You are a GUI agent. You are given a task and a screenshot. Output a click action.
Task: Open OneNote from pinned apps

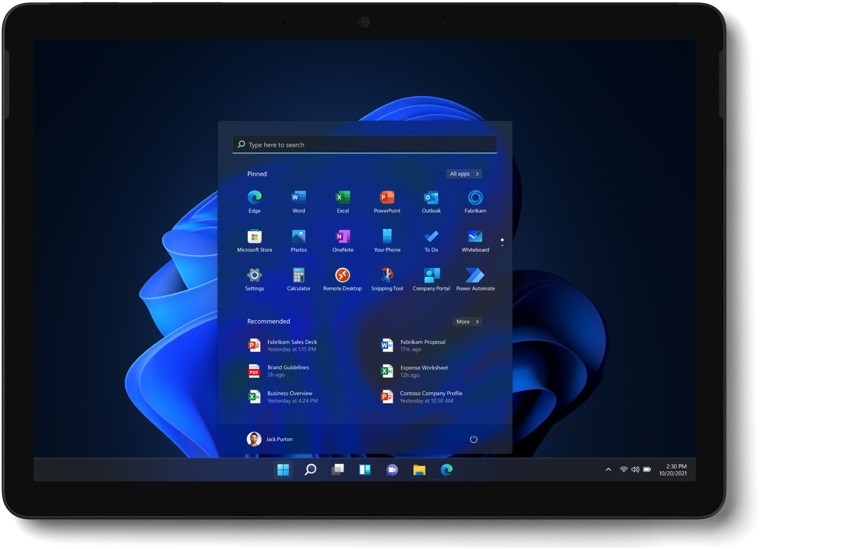tap(342, 240)
